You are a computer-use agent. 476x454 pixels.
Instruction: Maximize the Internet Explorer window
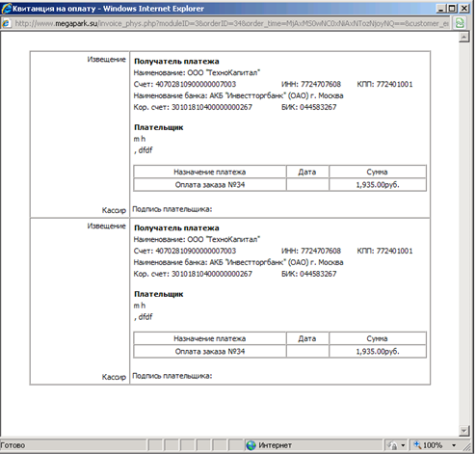point(452,9)
